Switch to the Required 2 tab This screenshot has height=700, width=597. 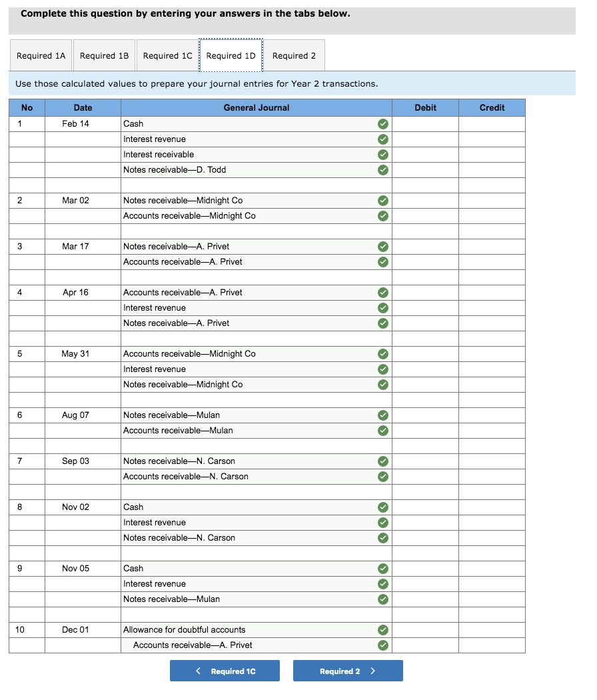(295, 55)
